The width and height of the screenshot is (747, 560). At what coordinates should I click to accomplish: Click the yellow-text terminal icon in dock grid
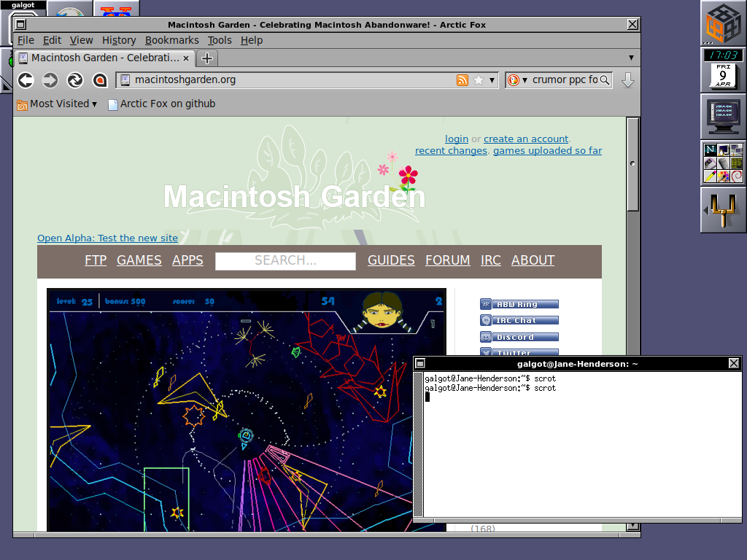[737, 163]
